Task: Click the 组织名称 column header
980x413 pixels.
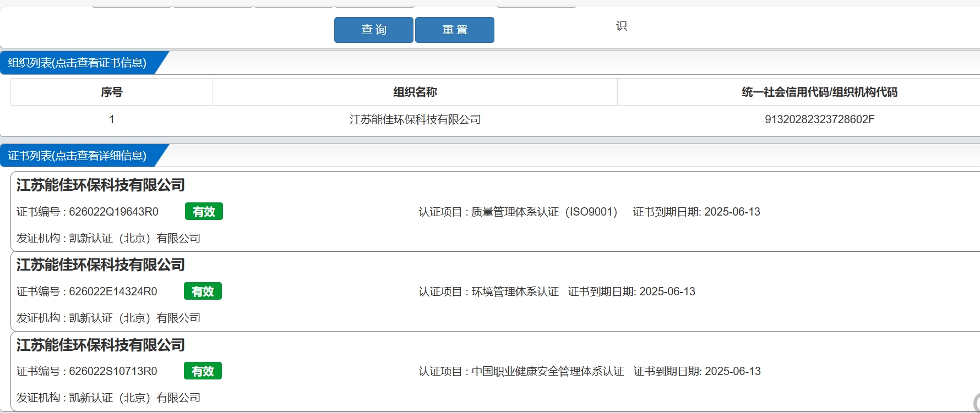Action: [415, 92]
